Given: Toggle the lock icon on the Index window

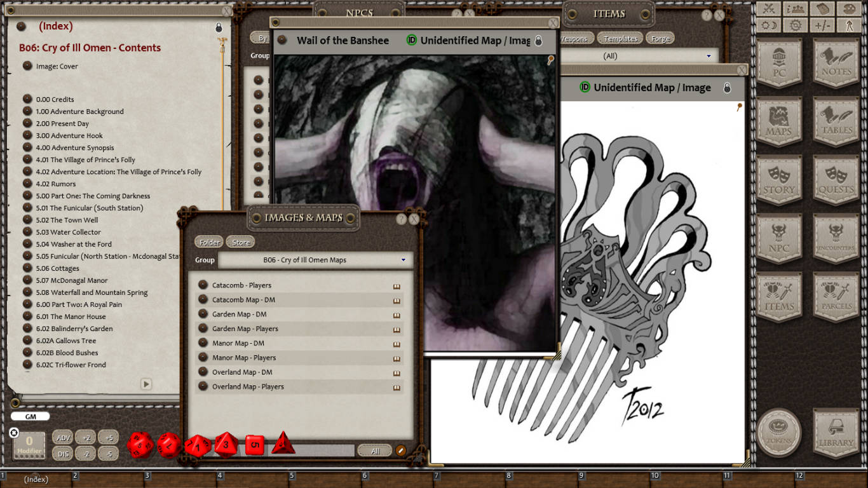Looking at the screenshot, I should point(217,27).
